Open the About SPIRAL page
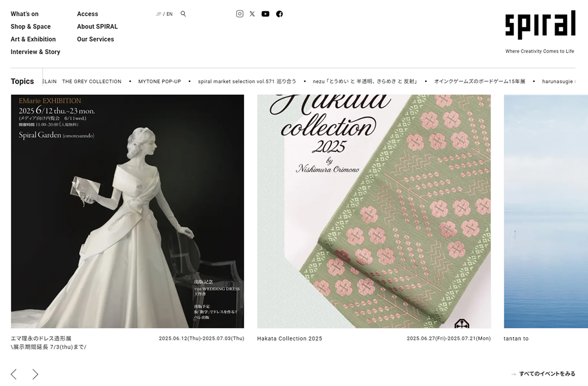This screenshot has width=588, height=386. [97, 26]
